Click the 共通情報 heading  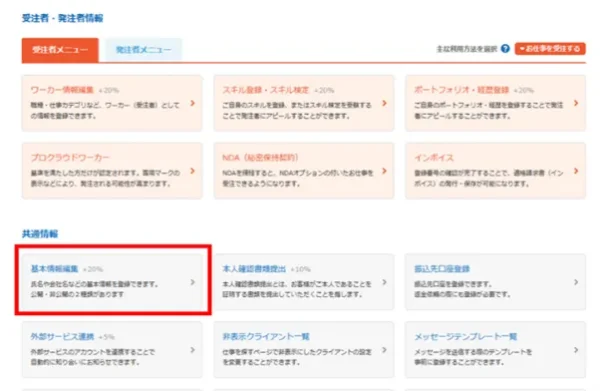point(40,234)
